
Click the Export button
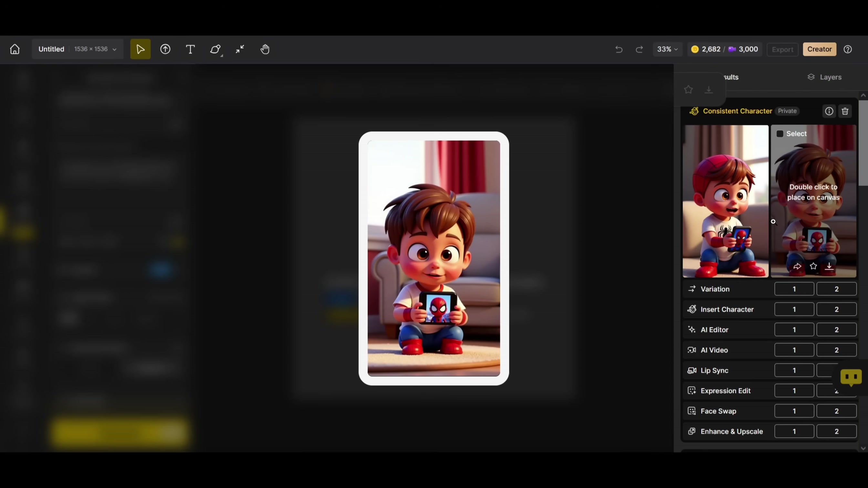pos(782,49)
